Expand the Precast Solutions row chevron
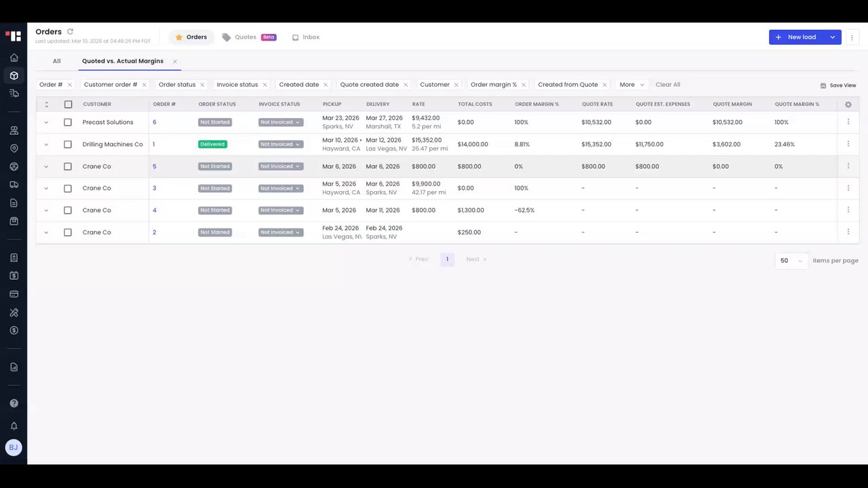This screenshot has width=868, height=488. tap(46, 123)
